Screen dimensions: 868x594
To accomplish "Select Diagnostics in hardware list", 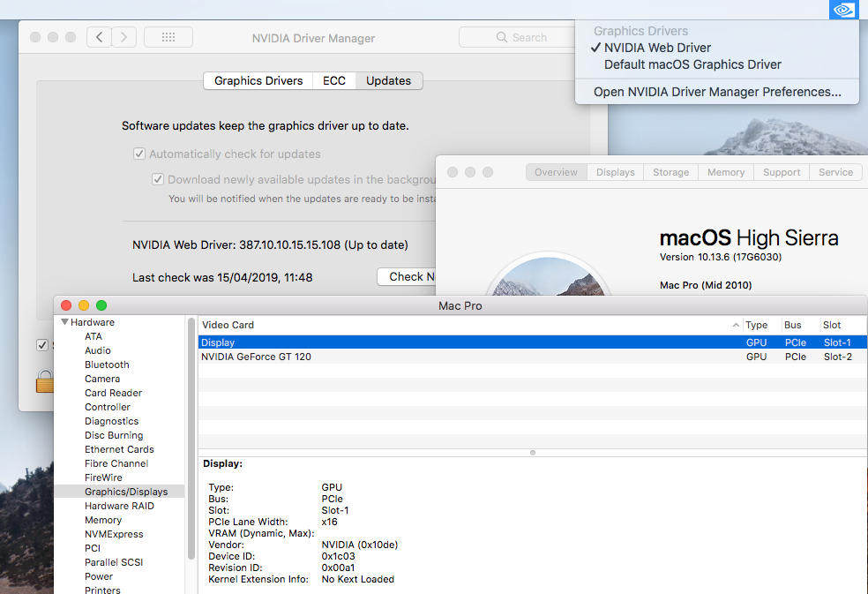I will point(111,421).
